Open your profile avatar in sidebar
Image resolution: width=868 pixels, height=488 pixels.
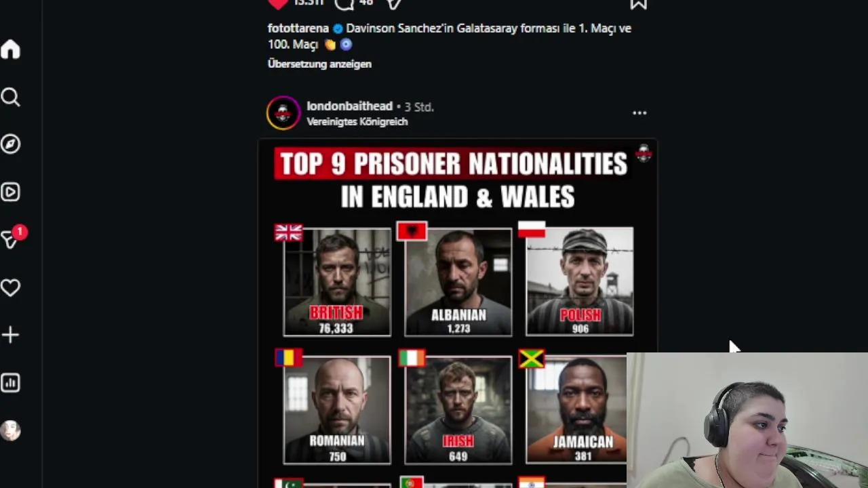point(11,430)
